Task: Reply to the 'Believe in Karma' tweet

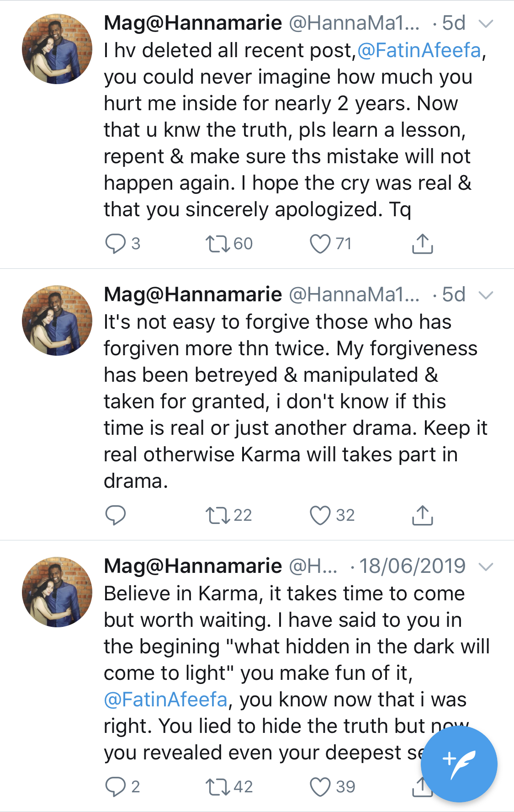Action: (115, 787)
